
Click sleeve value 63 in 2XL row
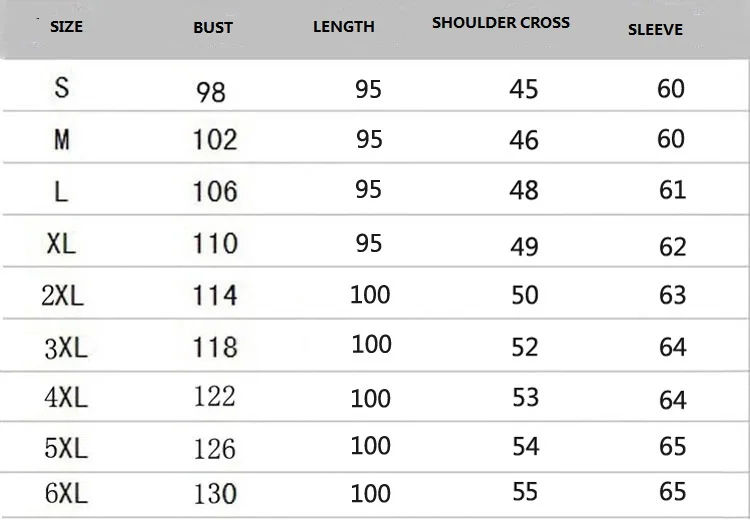point(673,295)
